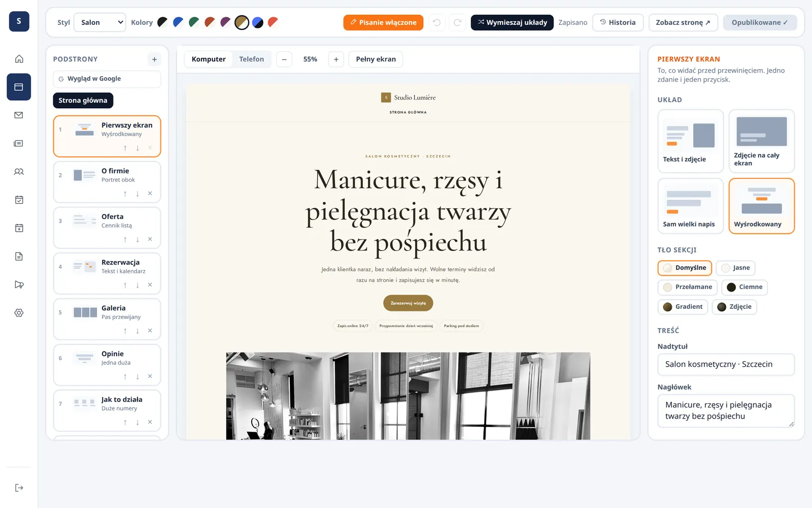The width and height of the screenshot is (812, 508).
Task: Zoom out preview with minus button
Action: 284,59
